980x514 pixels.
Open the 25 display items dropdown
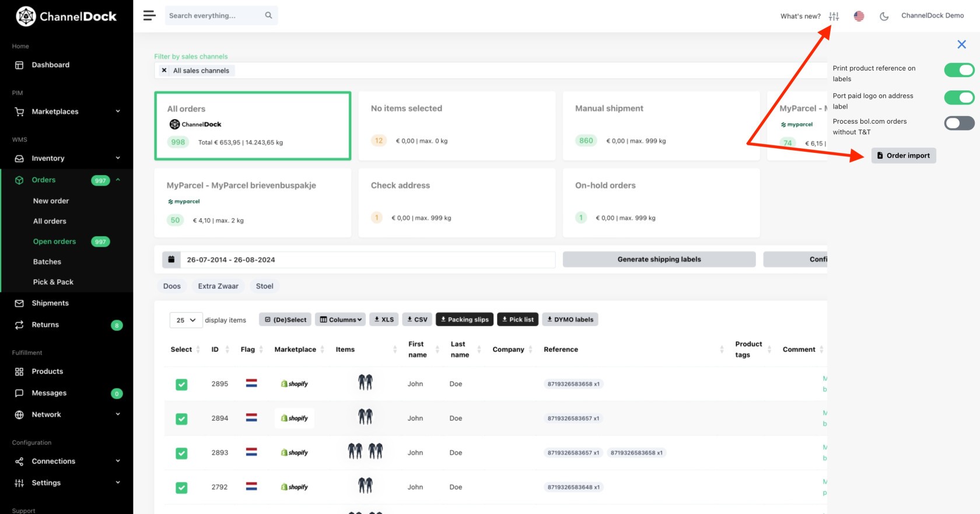[186, 320]
